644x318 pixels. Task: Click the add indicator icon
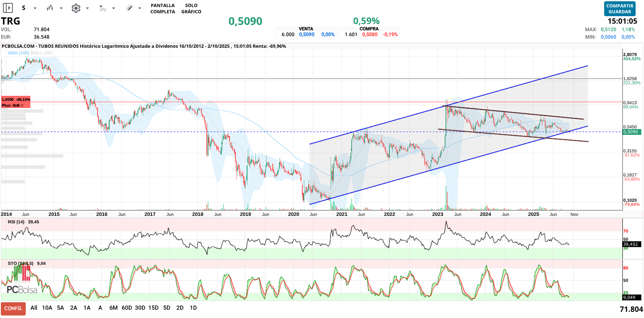click(x=103, y=8)
